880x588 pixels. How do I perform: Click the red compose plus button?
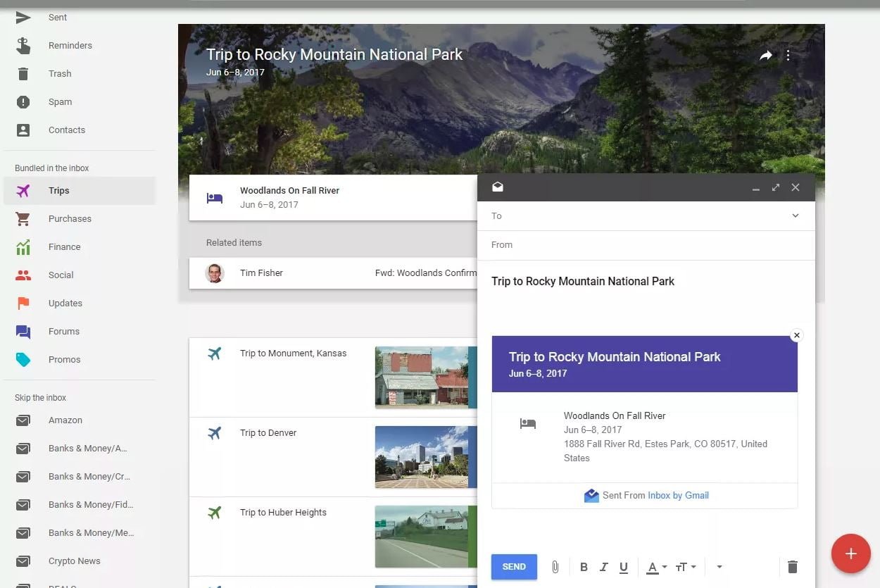[x=850, y=553]
